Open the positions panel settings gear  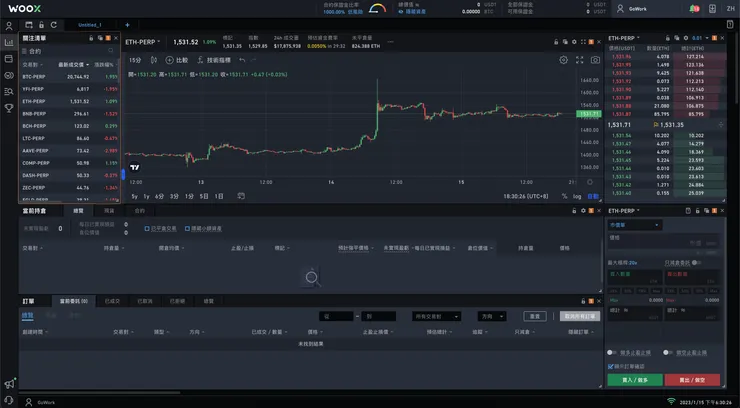point(583,210)
